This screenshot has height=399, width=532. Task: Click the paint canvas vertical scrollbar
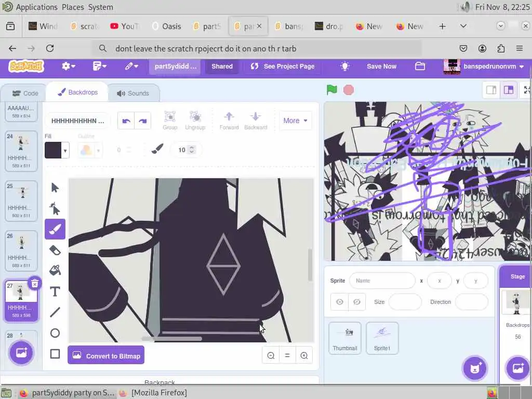310,264
